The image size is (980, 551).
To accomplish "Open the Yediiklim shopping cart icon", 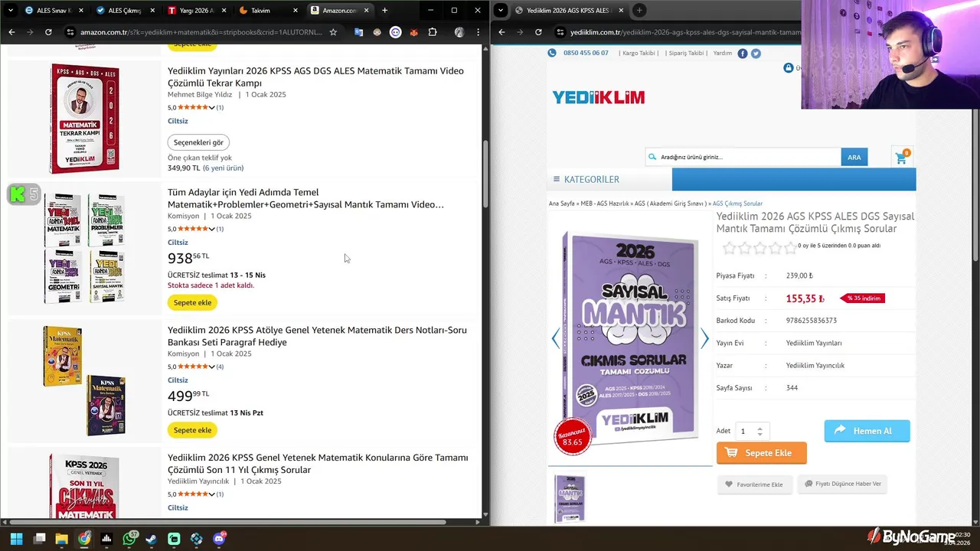I will point(902,158).
